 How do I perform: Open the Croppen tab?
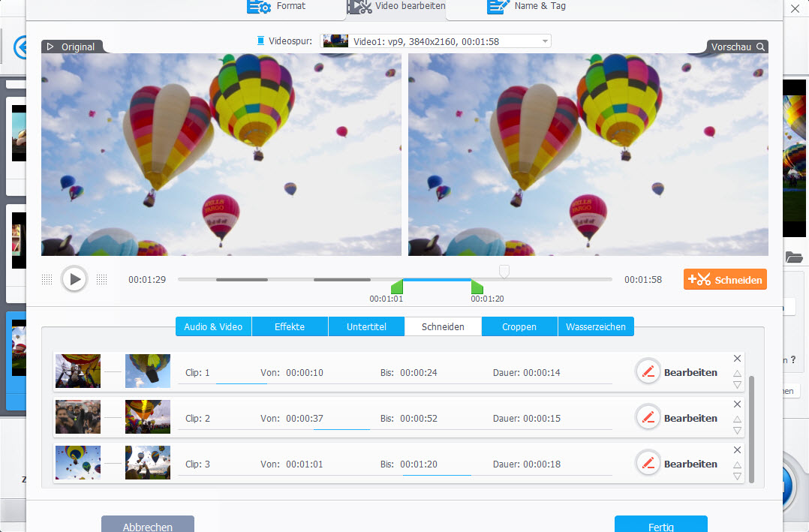click(x=519, y=326)
